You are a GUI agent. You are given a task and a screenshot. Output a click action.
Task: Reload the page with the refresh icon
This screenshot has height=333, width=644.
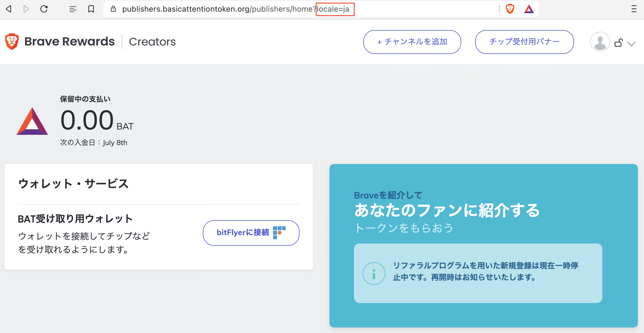tap(44, 9)
